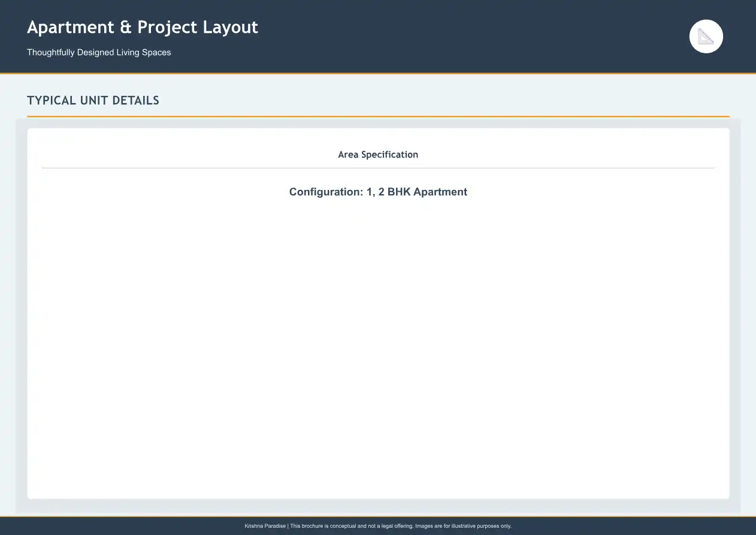Click "Krishna Paradise" name in the footer

click(265, 526)
